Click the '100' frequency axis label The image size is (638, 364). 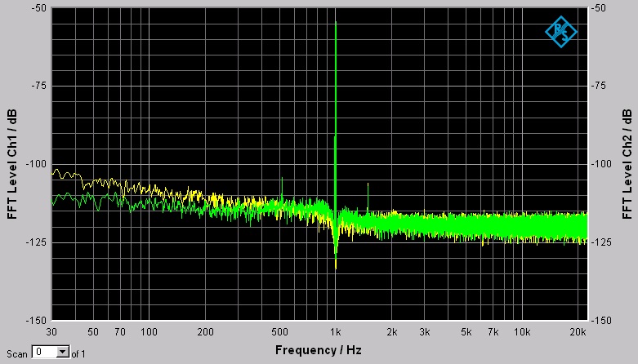coord(149,332)
